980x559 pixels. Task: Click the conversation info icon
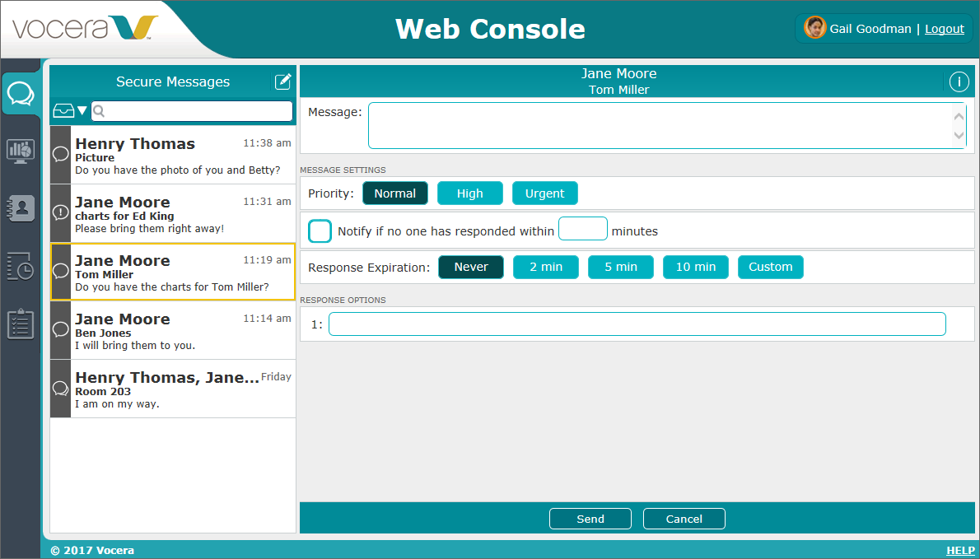tap(959, 82)
